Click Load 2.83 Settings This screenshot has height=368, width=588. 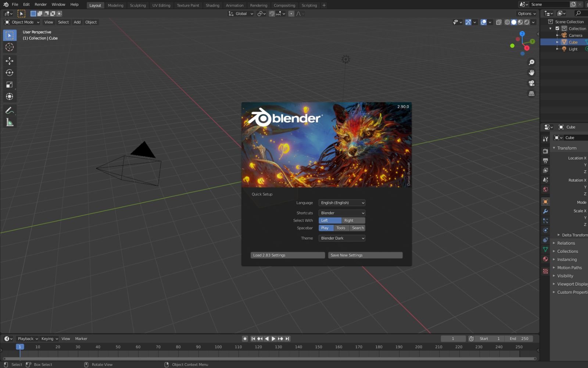point(287,255)
